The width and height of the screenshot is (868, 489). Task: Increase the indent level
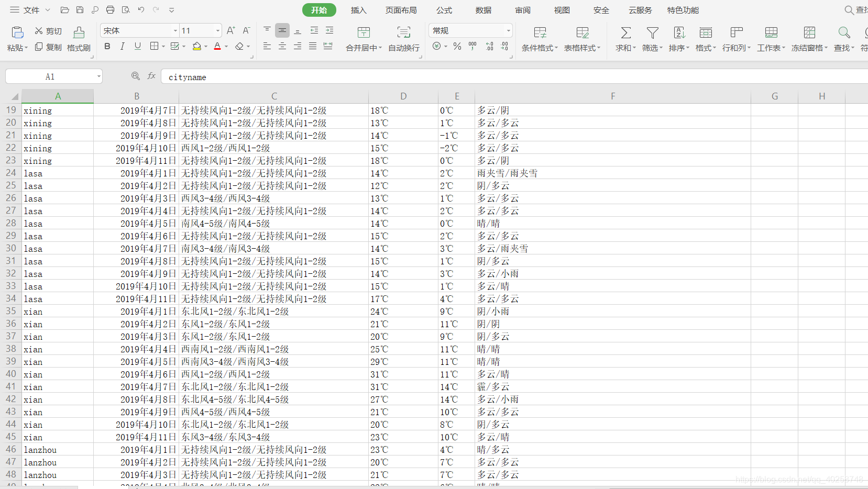pyautogui.click(x=329, y=30)
